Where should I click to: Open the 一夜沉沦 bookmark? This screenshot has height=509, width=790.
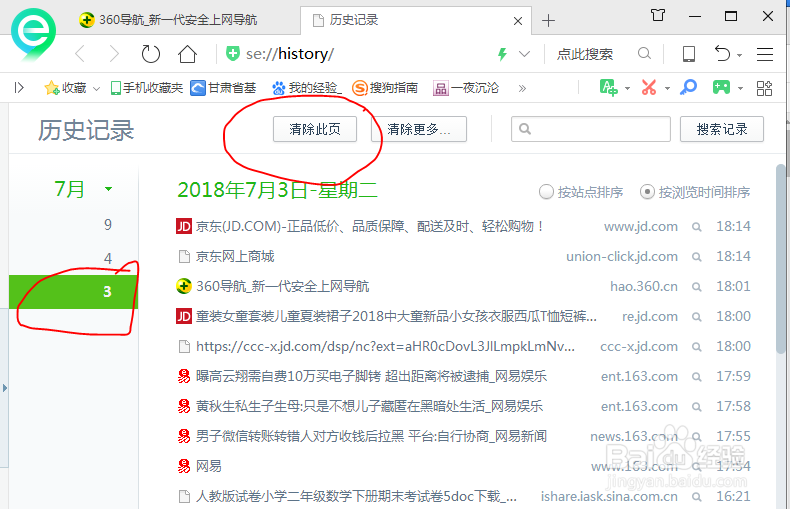point(466,88)
